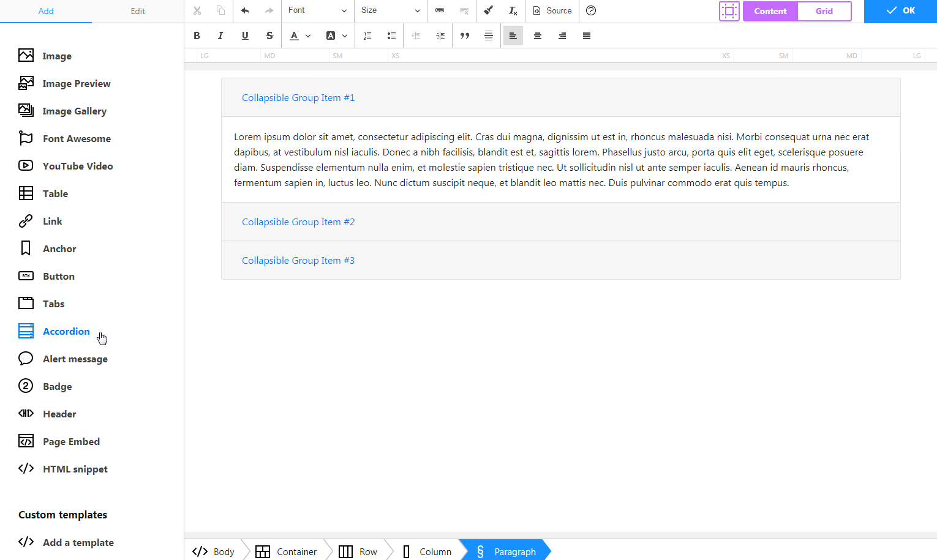This screenshot has width=937, height=560.
Task: Open the background color dropdown
Action: pos(337,35)
